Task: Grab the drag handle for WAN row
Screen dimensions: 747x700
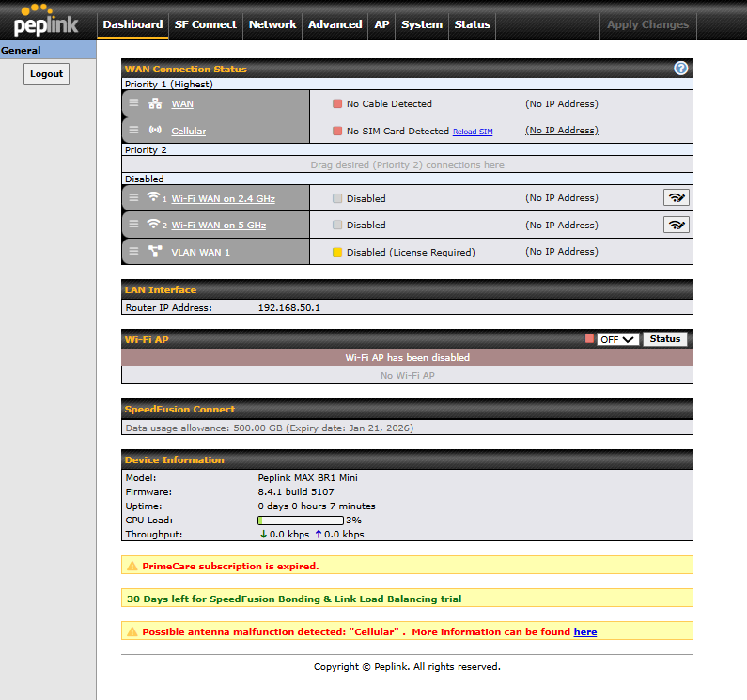Action: pyautogui.click(x=133, y=103)
